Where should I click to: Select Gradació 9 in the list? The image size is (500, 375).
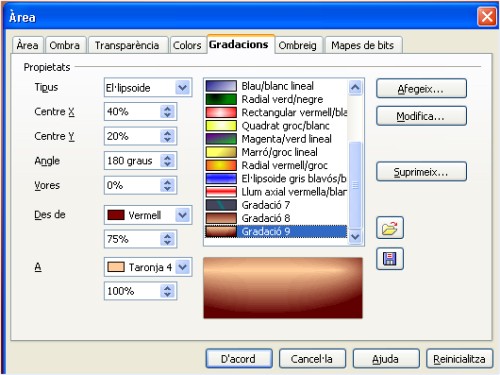[276, 231]
